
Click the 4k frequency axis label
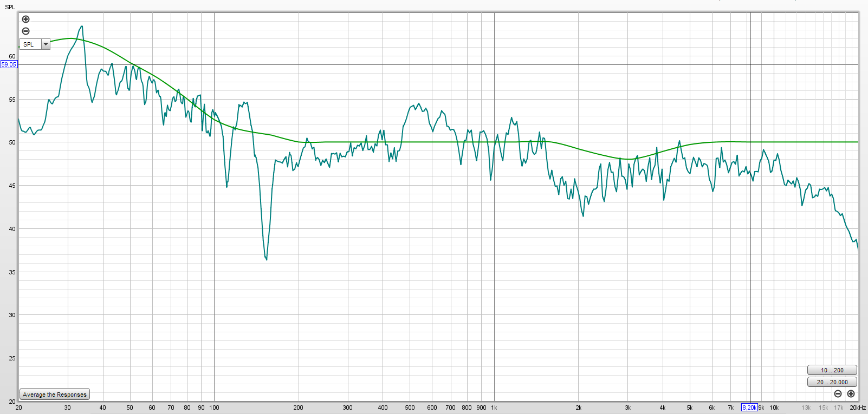tap(663, 408)
